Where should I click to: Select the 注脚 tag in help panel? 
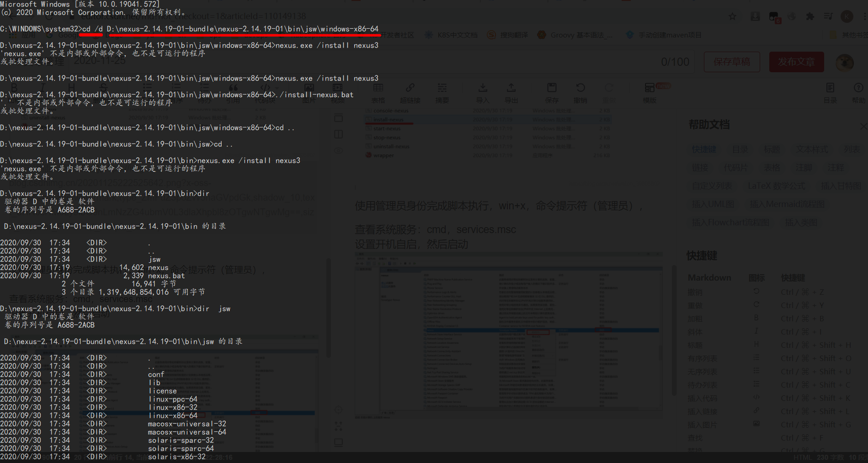pos(804,168)
